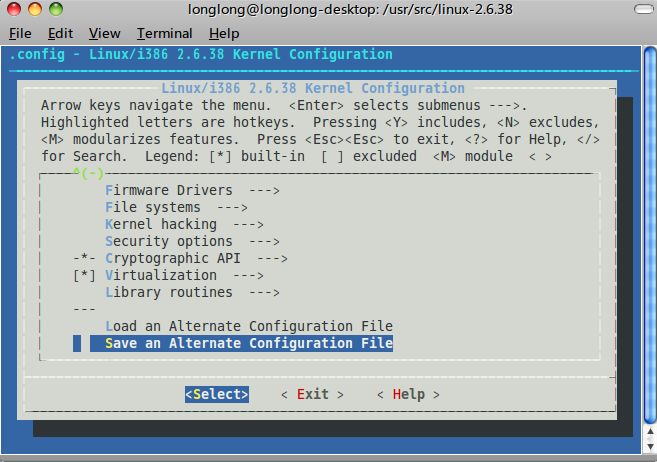This screenshot has width=657, height=462.
Task: Open Security options submenu entry
Action: pyautogui.click(x=192, y=242)
